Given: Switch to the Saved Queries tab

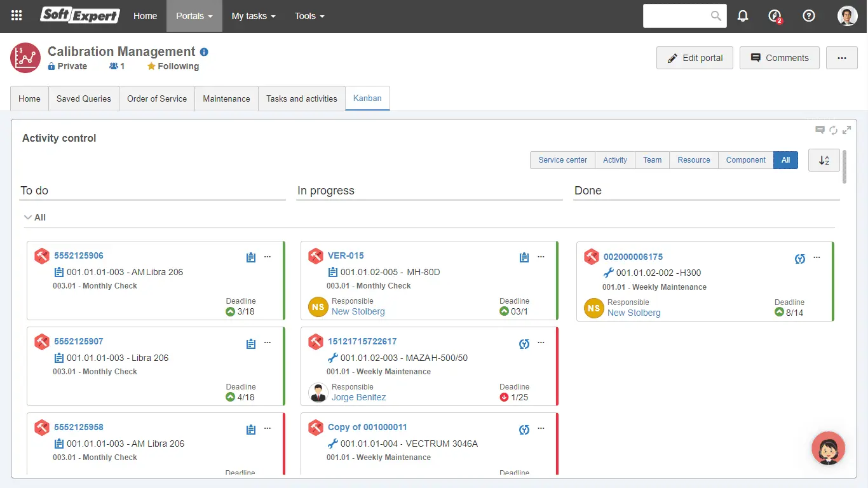Looking at the screenshot, I should [x=83, y=98].
